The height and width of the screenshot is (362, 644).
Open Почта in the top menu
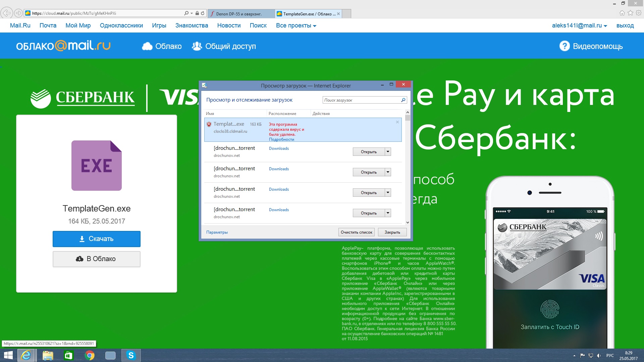(x=48, y=25)
